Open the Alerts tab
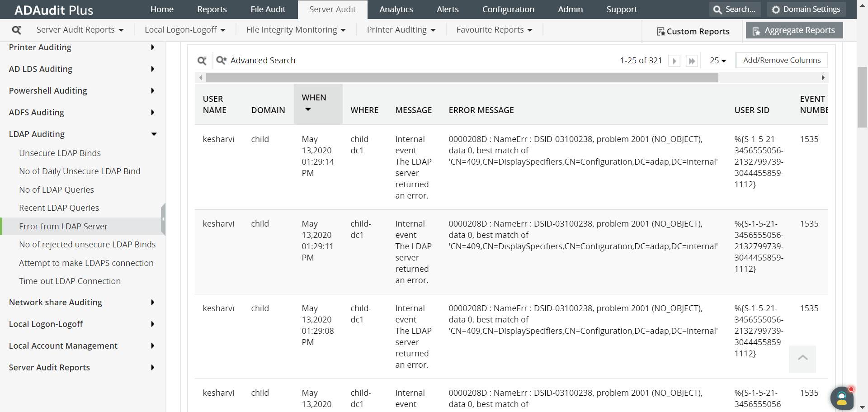The image size is (868, 412). click(x=448, y=9)
